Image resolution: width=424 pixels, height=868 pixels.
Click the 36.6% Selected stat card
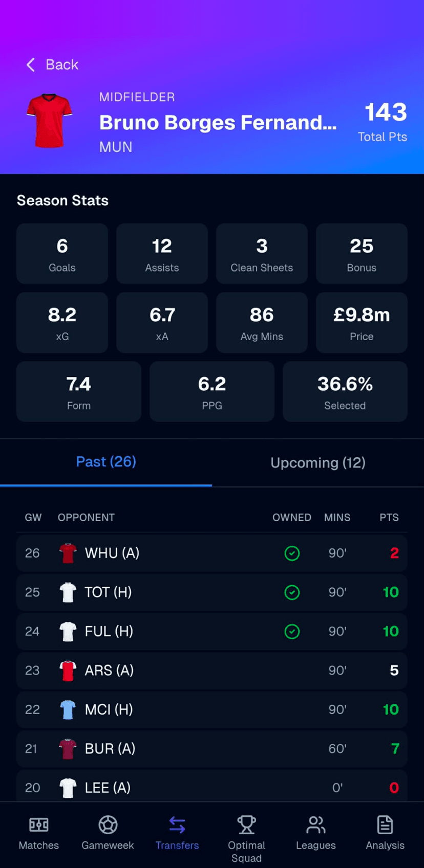[x=345, y=391]
